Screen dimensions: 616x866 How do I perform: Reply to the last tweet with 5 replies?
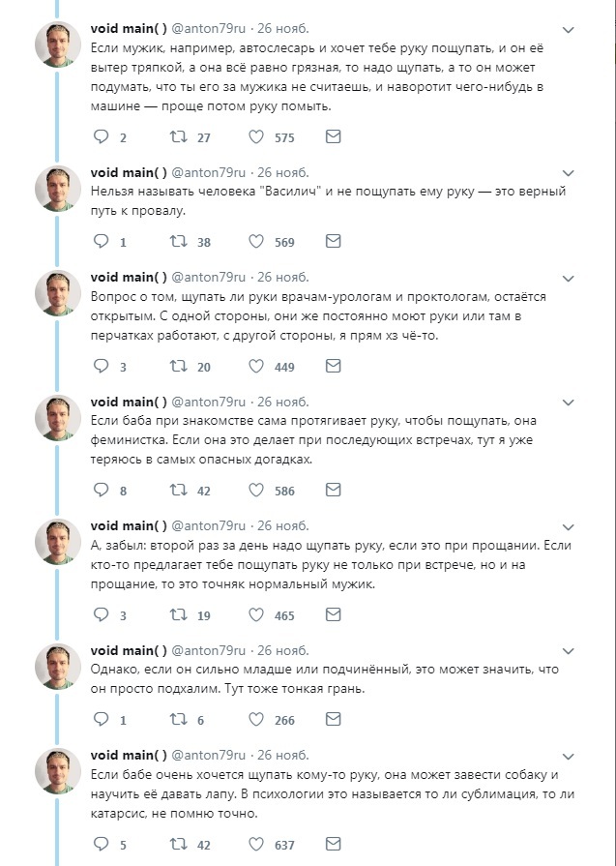[x=101, y=844]
